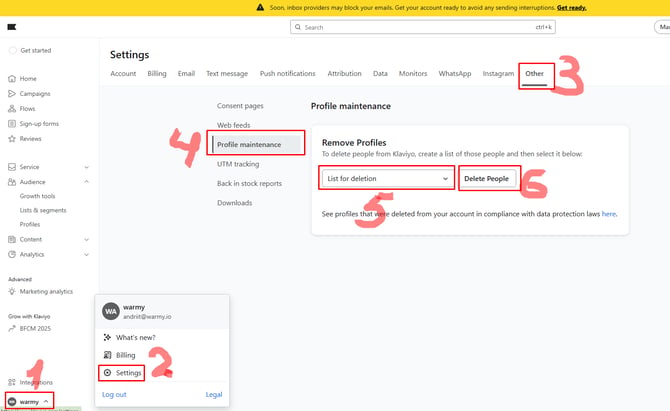Viewport: 670px width, 411px height.
Task: Click the 'here' deleted profiles link
Action: pos(609,214)
